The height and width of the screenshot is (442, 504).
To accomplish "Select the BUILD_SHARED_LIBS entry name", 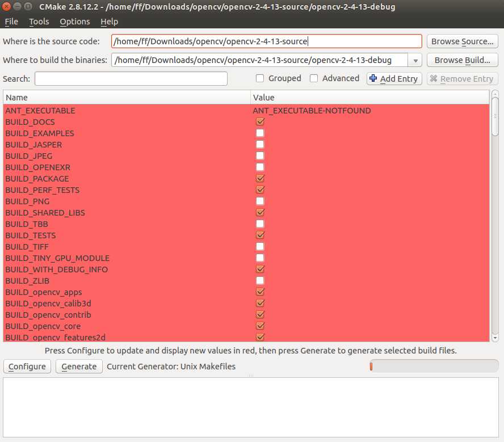I will (45, 213).
